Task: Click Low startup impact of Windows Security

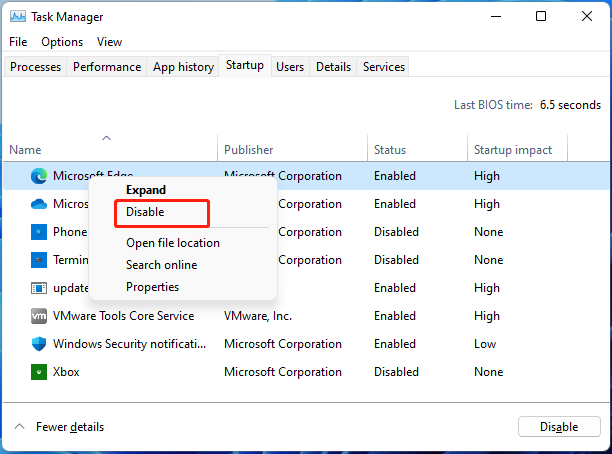Action: pyautogui.click(x=485, y=344)
